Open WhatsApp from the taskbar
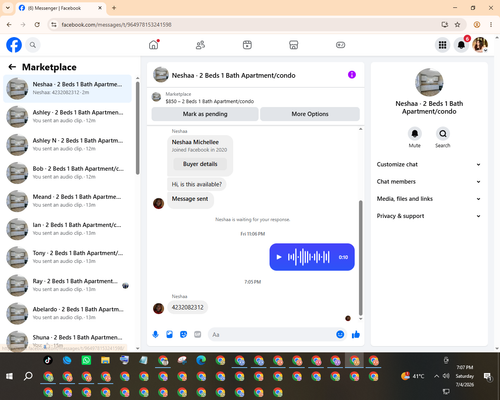The width and height of the screenshot is (500, 400). 86,360
